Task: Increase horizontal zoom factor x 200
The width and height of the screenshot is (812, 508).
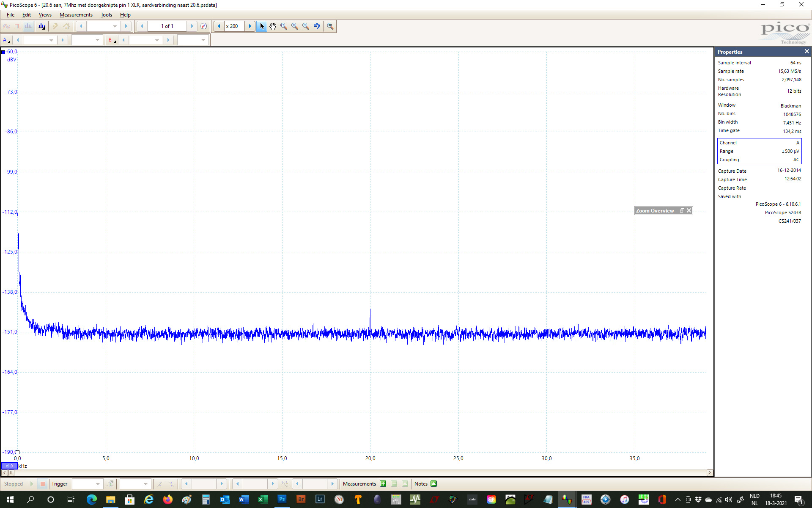Action: click(250, 26)
